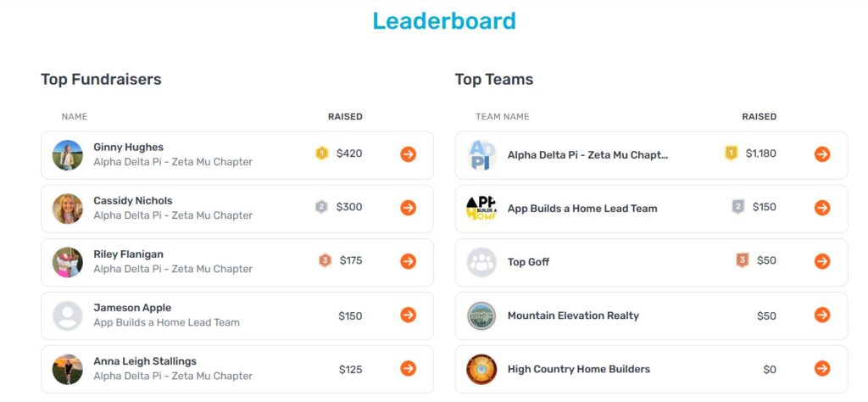Click Mountain Elevation Realty round logo
868x402 pixels.
pyautogui.click(x=481, y=316)
